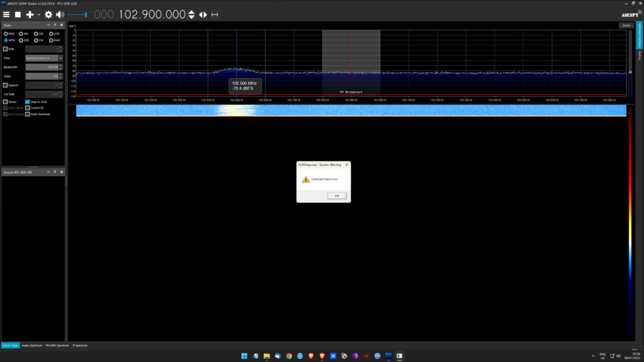
Task: Click the Bandwidth value field
Action: (x=42, y=67)
